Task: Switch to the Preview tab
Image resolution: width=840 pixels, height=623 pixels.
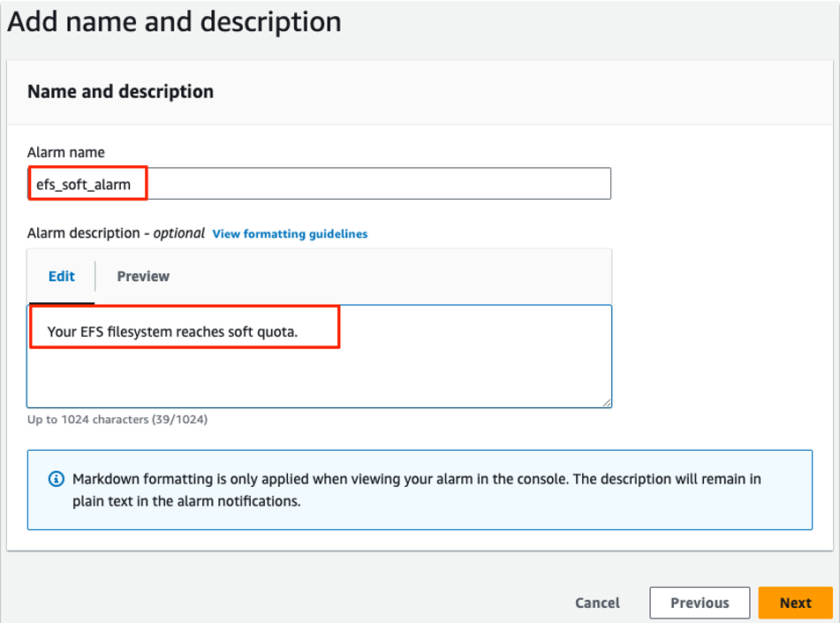Action: pyautogui.click(x=142, y=276)
